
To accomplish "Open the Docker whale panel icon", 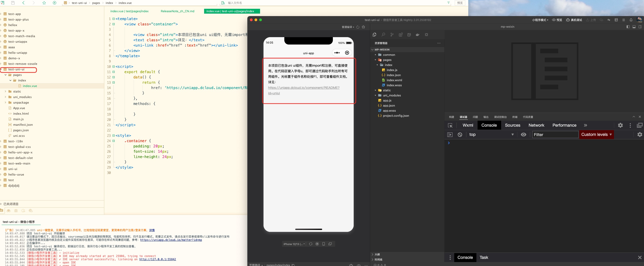I will pyautogui.click(x=417, y=35).
